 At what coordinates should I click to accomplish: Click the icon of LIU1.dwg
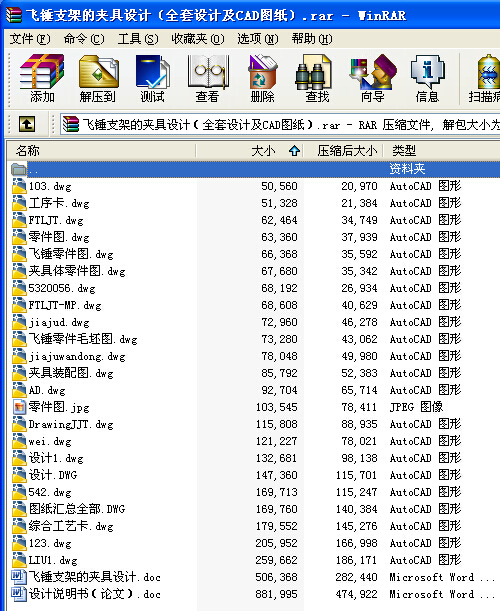point(19,560)
